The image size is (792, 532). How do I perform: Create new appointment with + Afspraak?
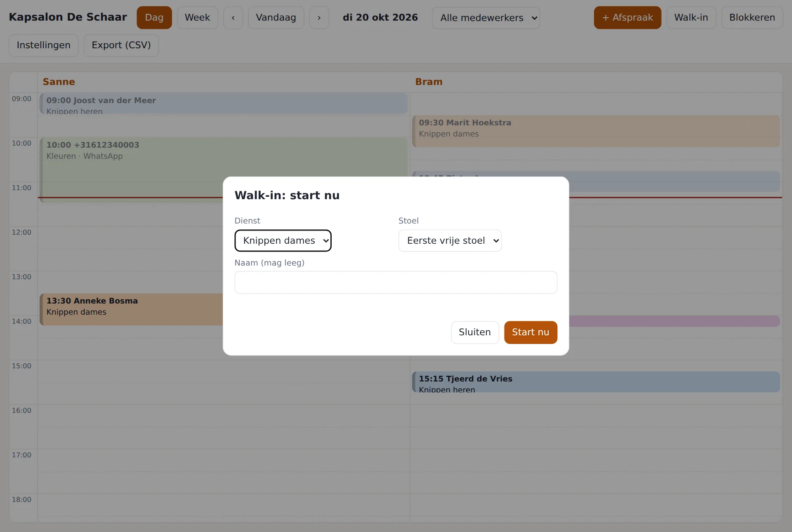[627, 18]
